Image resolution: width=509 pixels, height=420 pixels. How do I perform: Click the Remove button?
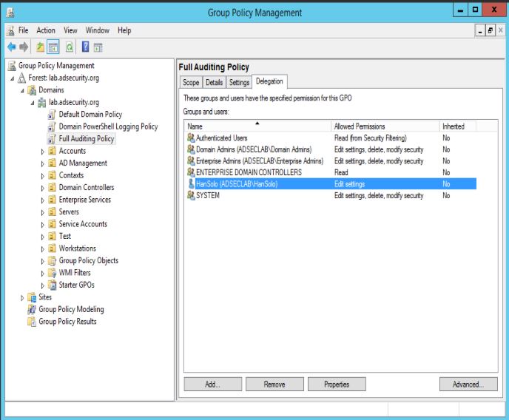pos(274,385)
